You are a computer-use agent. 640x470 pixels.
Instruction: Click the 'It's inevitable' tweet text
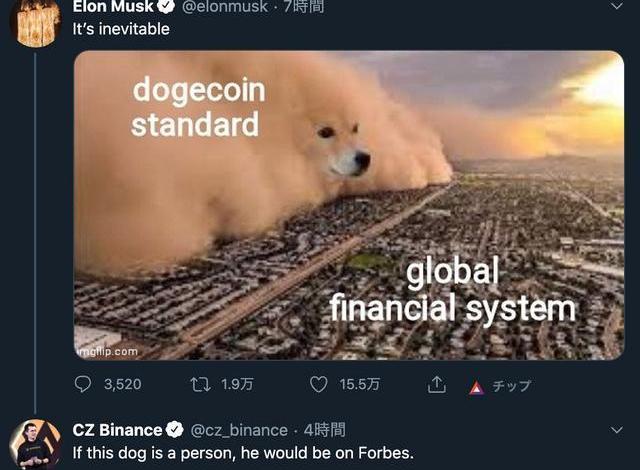(x=121, y=29)
